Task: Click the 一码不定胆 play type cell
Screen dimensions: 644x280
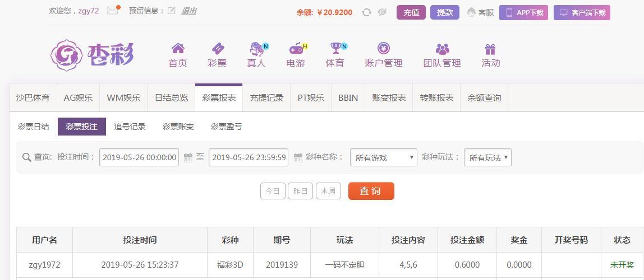Action: point(344,265)
